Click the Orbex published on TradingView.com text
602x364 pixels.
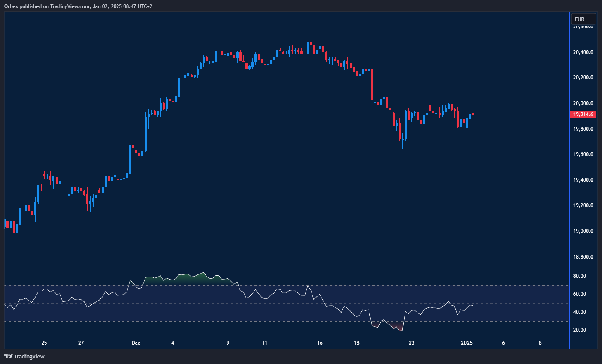click(x=78, y=6)
